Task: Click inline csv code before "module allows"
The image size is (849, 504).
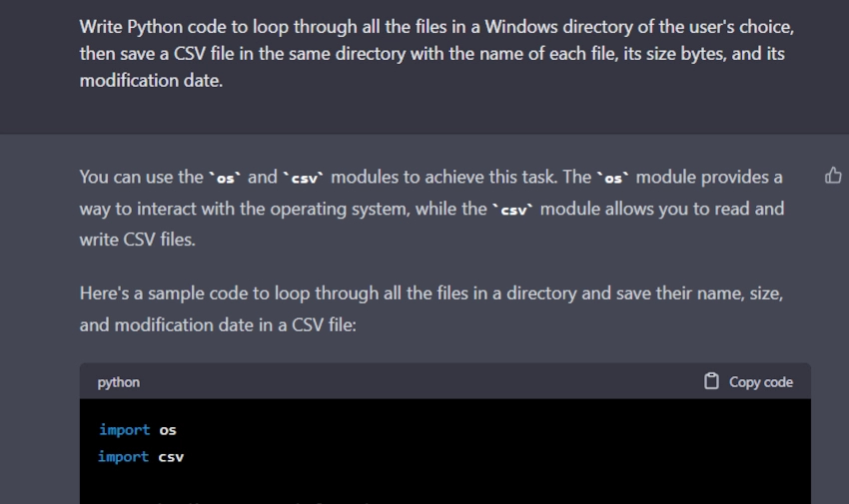Action: [513, 210]
